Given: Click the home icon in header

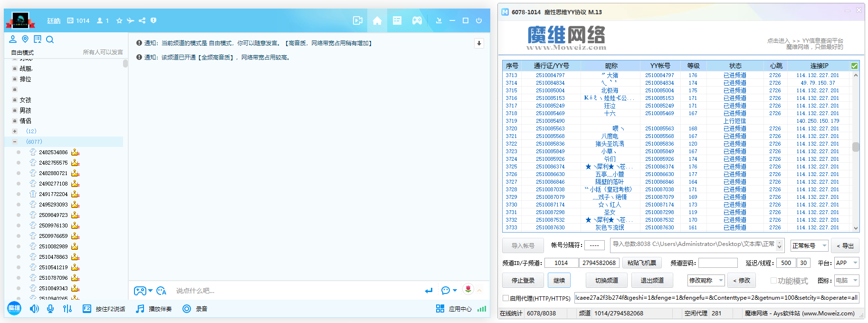Looking at the screenshot, I should (377, 20).
